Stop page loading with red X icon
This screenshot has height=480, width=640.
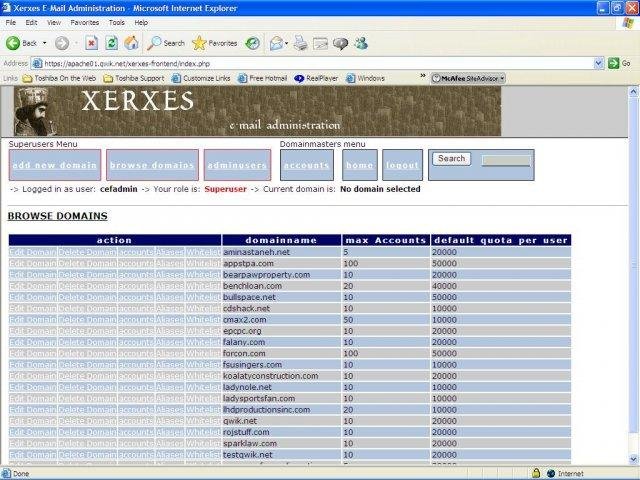point(91,43)
